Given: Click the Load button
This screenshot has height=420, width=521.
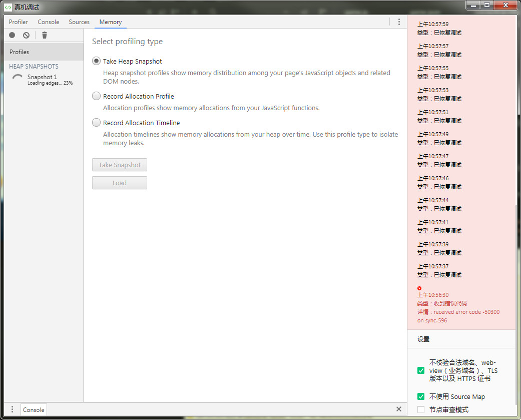Looking at the screenshot, I should tap(120, 183).
